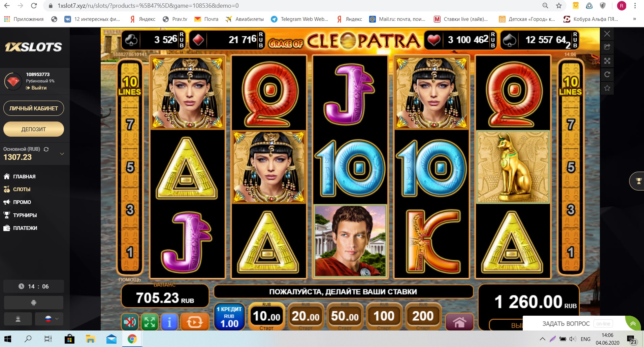Toggle the orange autoplay icon

pos(195,322)
